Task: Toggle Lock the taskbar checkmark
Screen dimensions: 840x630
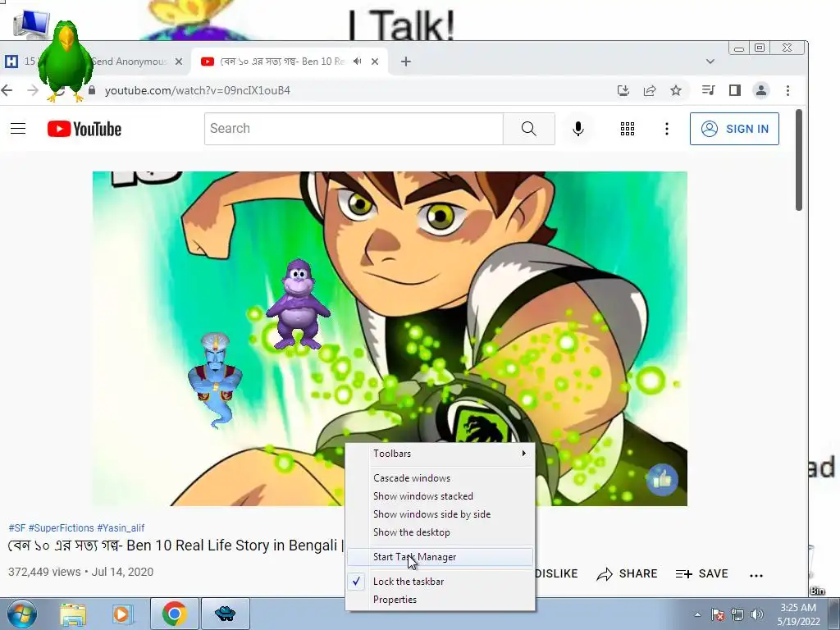Action: tap(441, 582)
